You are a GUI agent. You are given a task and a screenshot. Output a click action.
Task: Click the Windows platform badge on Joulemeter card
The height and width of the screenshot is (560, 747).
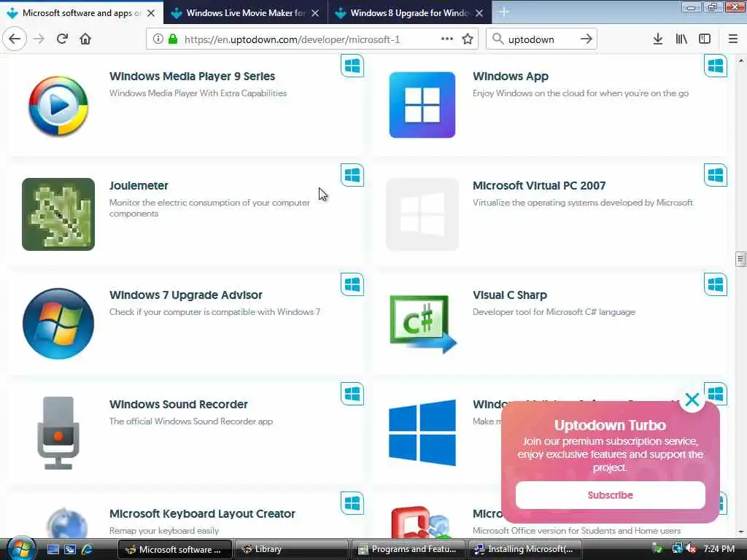(x=352, y=175)
